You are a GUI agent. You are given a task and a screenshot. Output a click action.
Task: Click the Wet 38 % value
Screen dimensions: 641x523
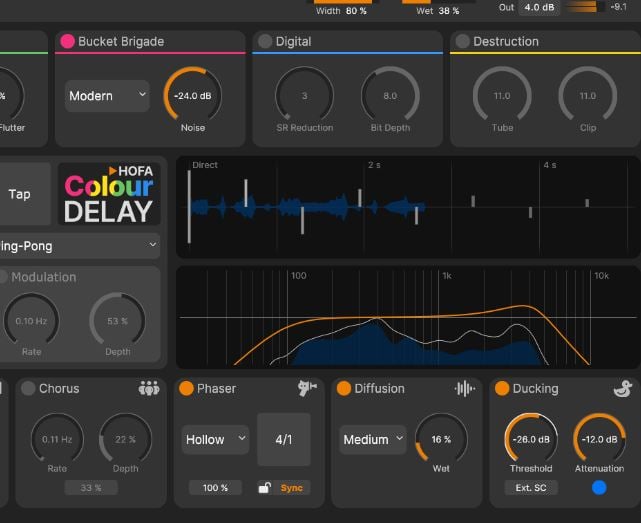point(449,11)
